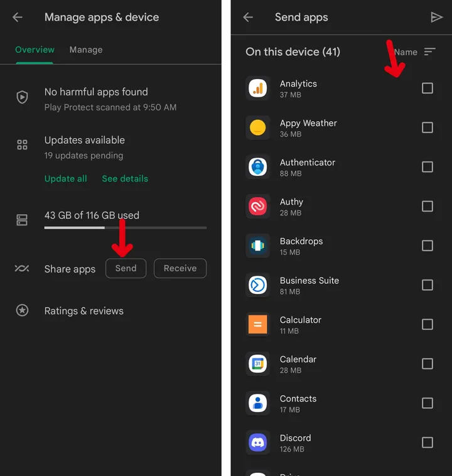452x476 pixels.
Task: Tap the storage icon beside 43 GB used
Action: (22, 220)
